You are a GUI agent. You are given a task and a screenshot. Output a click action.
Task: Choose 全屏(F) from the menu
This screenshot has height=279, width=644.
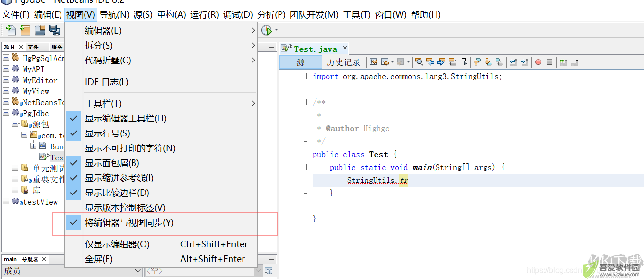click(x=161, y=259)
